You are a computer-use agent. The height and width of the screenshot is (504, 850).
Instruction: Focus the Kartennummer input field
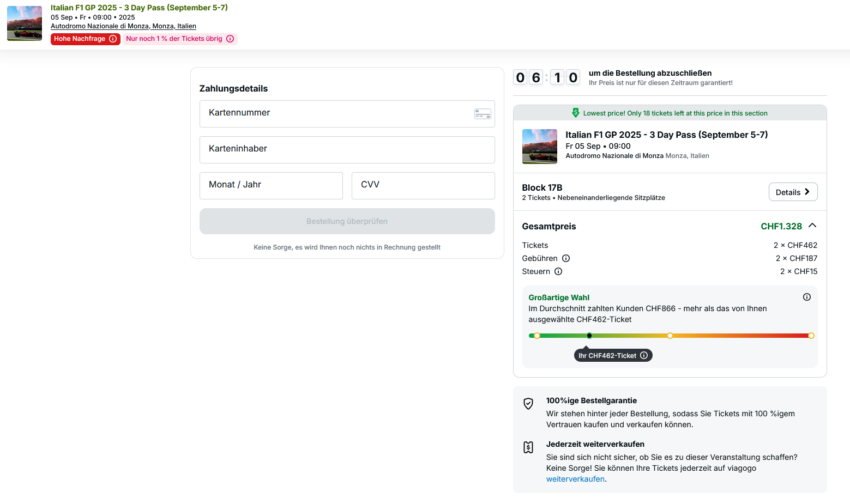[x=335, y=113]
